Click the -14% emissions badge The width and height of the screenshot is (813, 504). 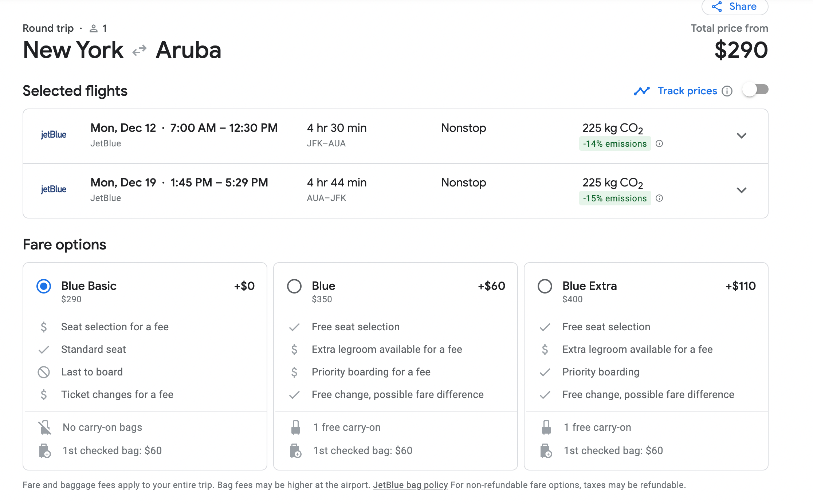[x=615, y=144]
